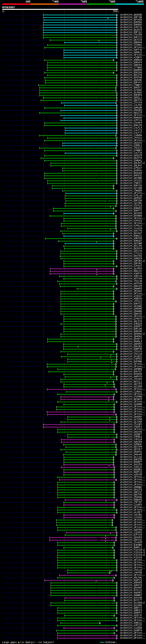Click hit label UniRef100_A7P407
This screenshot has width=146, height=644.
click(x=131, y=266)
